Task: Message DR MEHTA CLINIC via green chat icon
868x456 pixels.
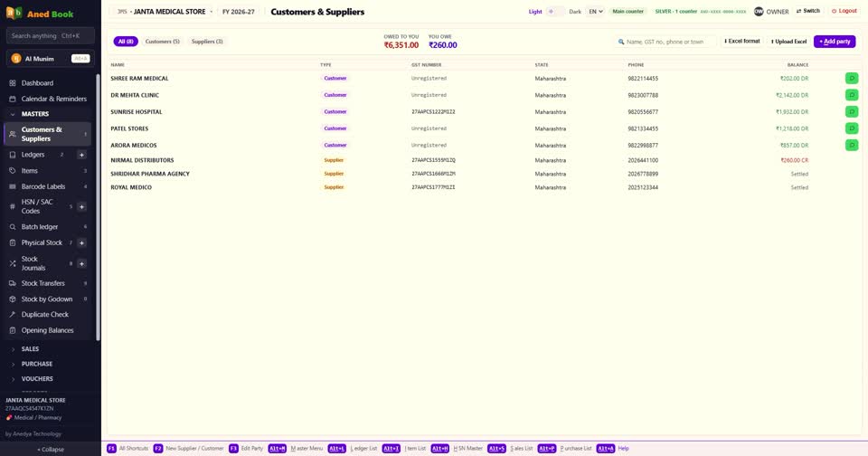Action: (852, 95)
